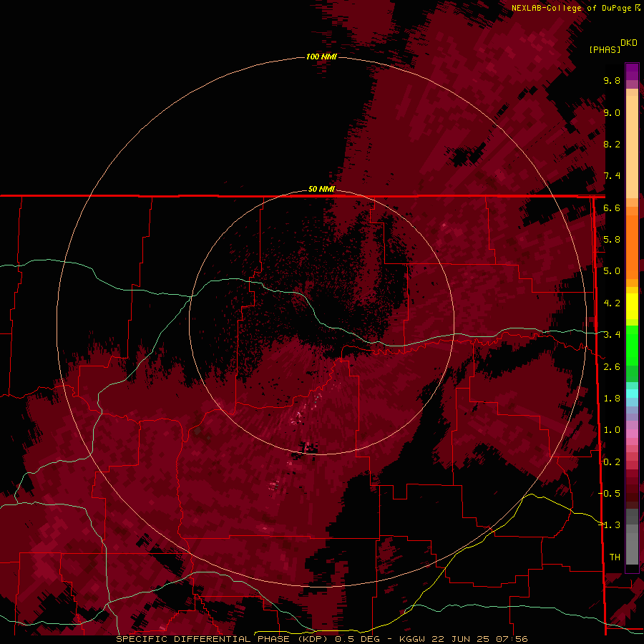Click the 3.4 scale value

[x=612, y=335]
